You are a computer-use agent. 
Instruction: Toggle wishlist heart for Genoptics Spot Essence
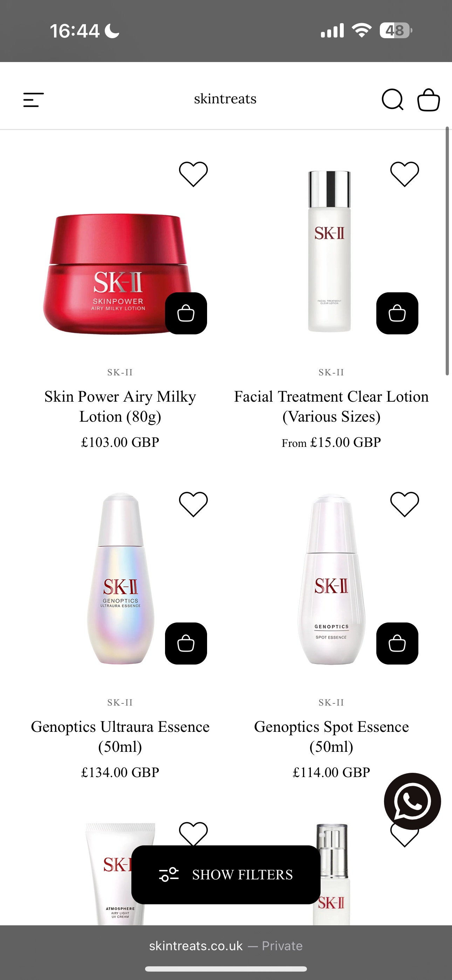(x=405, y=504)
